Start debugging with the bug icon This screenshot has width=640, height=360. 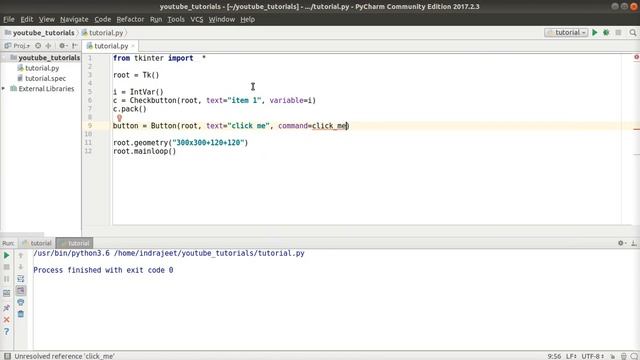tap(606, 32)
